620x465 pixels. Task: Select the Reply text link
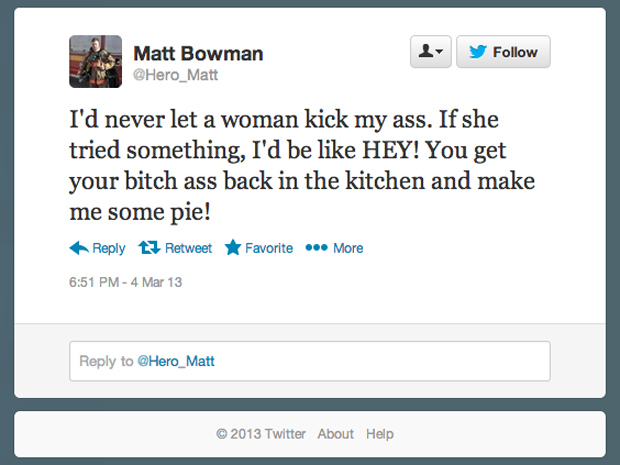click(109, 248)
